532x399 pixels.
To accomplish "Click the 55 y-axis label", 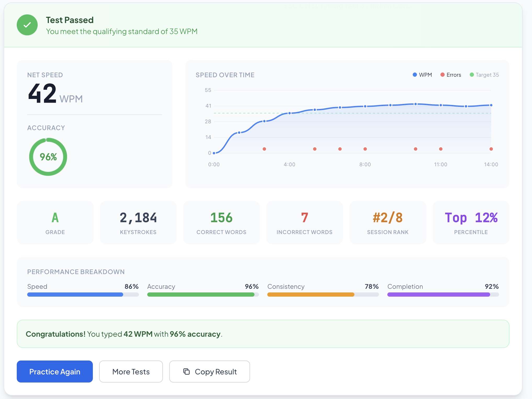I will (208, 90).
